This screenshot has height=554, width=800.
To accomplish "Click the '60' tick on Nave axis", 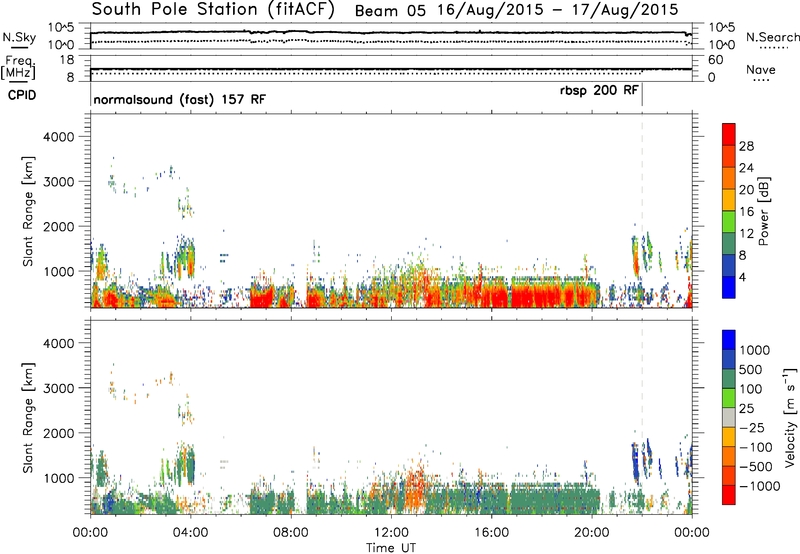I will [x=715, y=60].
